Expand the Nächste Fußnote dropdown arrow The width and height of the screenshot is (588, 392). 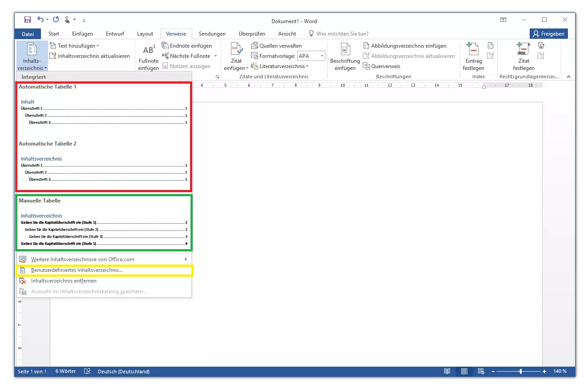[x=215, y=56]
